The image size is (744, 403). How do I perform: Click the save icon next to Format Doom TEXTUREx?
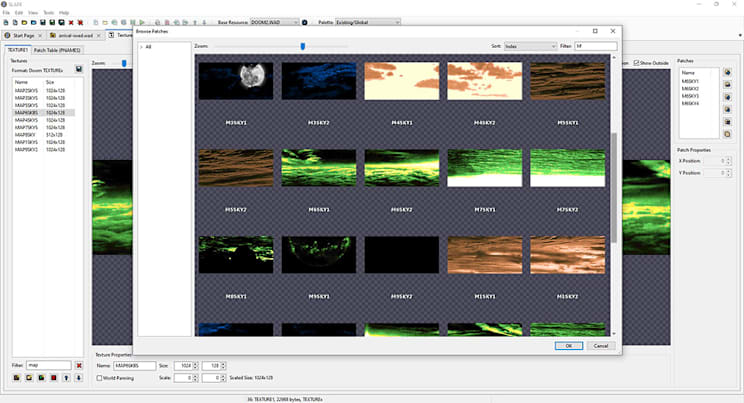[79, 69]
